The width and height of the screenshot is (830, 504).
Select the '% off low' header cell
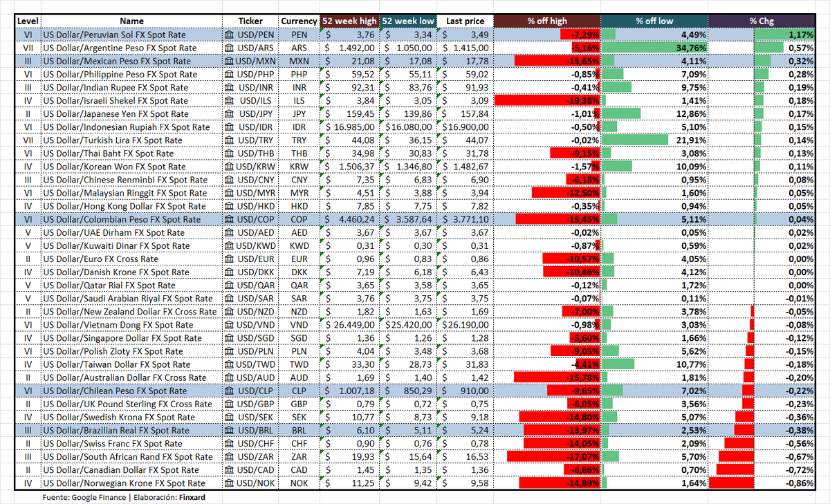tap(654, 21)
